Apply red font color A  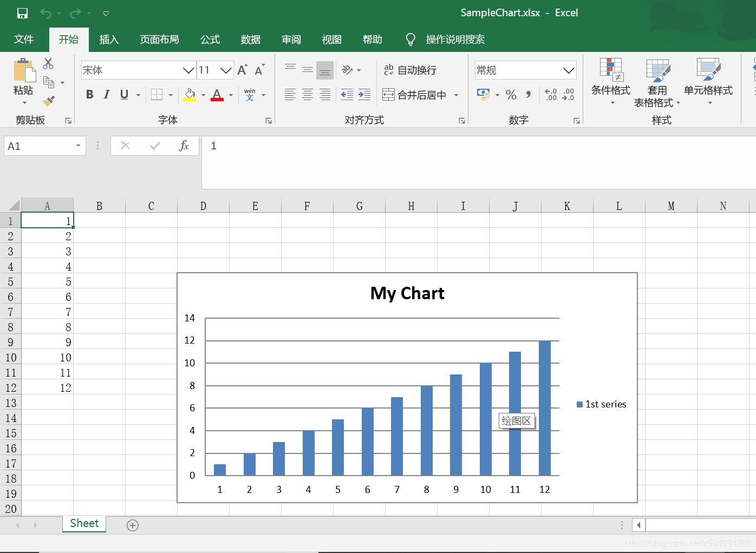[x=217, y=95]
